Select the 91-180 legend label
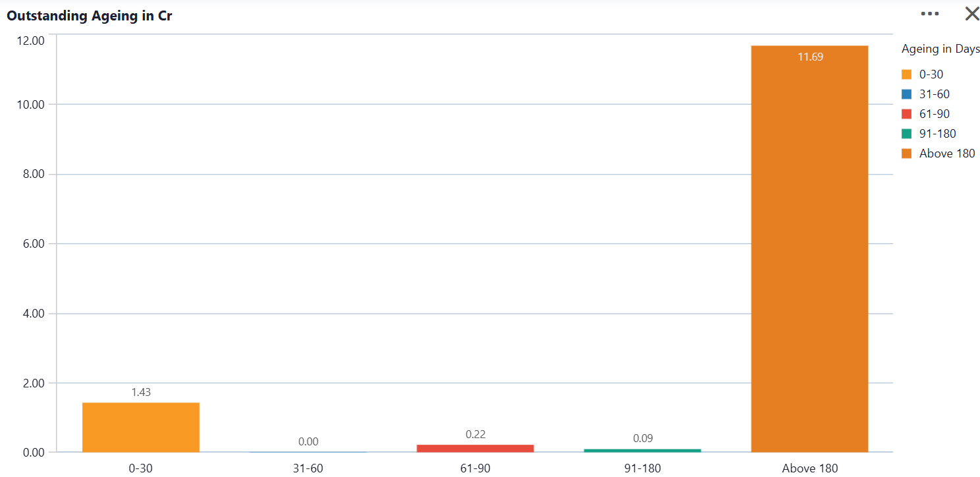This screenshot has height=477, width=980. coord(938,134)
